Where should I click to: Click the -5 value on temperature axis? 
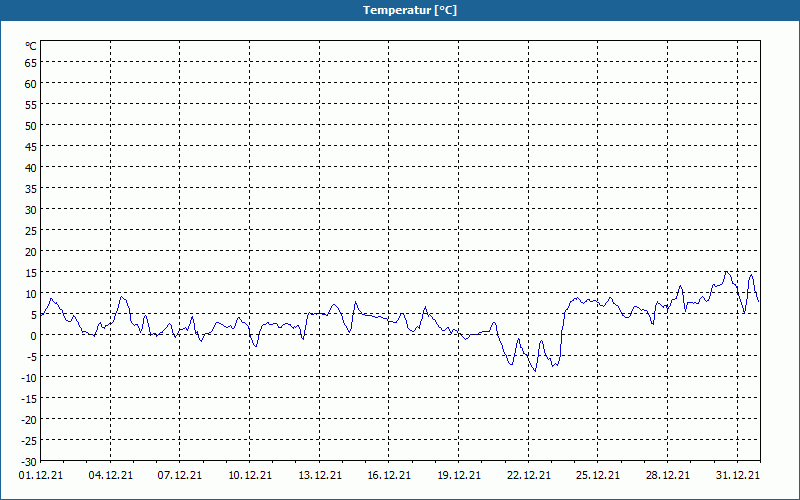32,357
